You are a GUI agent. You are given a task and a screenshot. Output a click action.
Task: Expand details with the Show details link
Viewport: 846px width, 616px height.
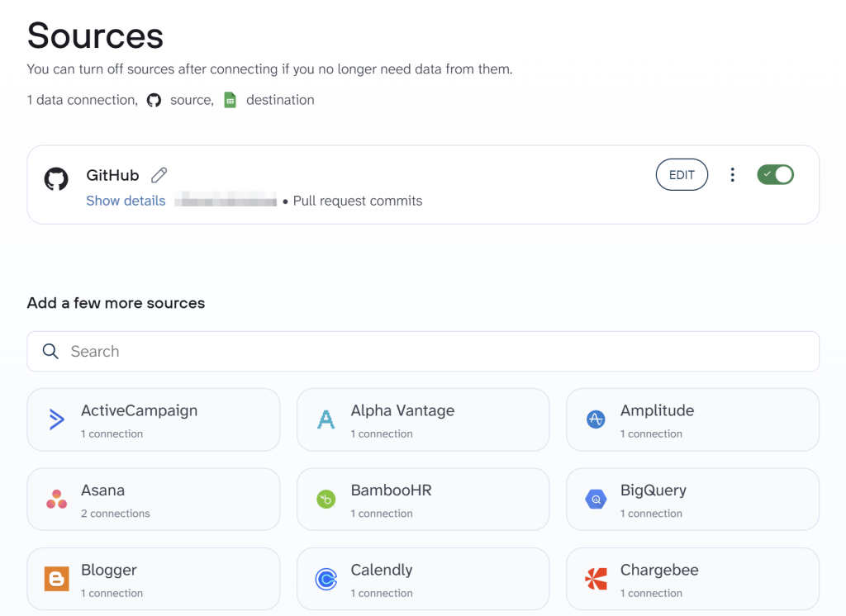pyautogui.click(x=125, y=201)
